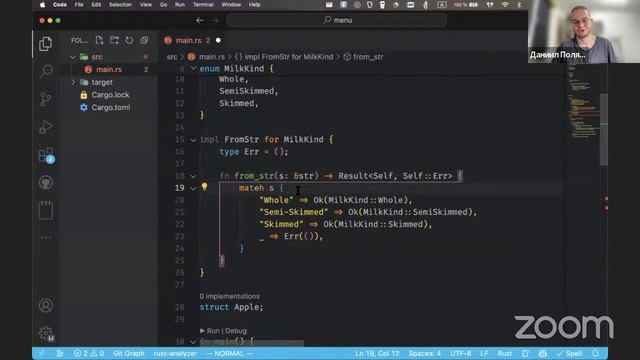Change the UTF-8 encoding setting

coord(460,353)
